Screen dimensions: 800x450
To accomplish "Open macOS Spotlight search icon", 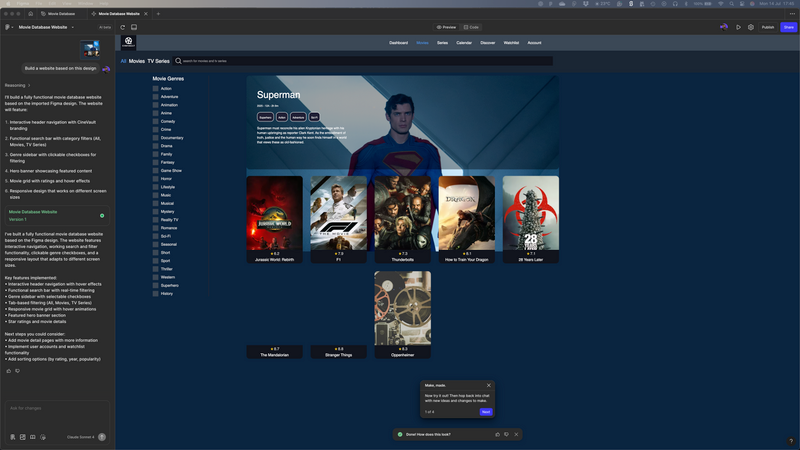I will coord(731,4).
